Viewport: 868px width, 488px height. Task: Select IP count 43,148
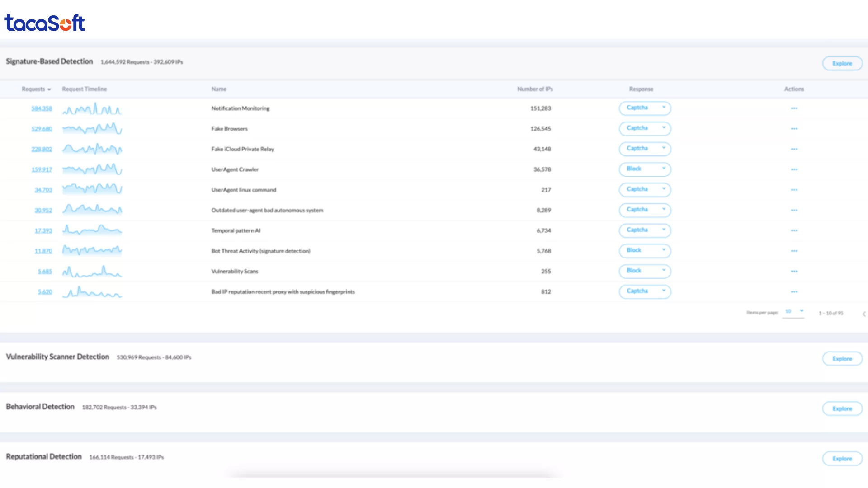click(542, 149)
